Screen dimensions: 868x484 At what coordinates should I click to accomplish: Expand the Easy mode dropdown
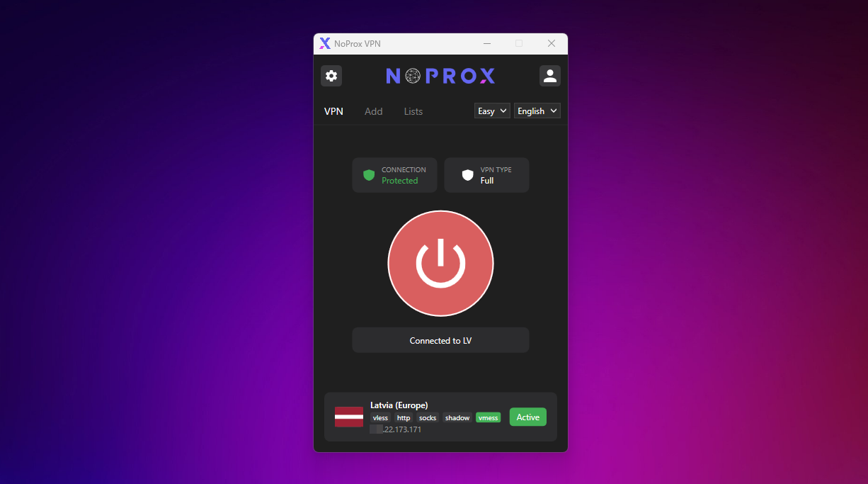[492, 111]
